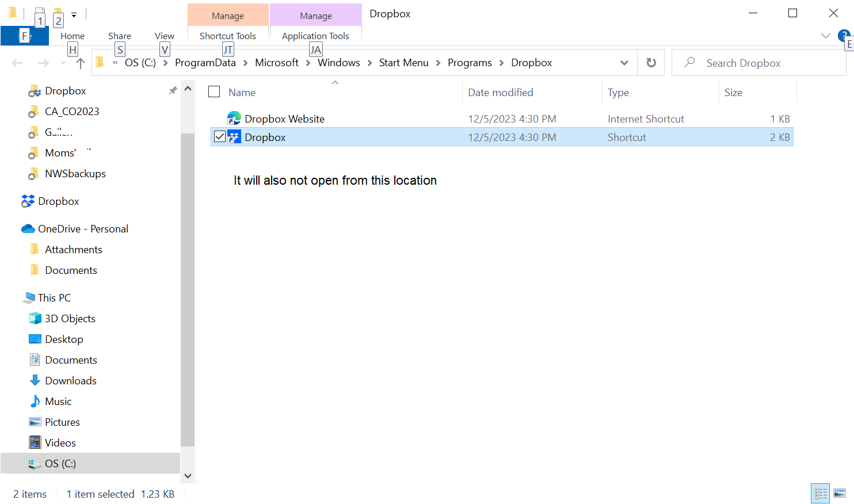Click the navigation pane scrollbar thumb

point(188,289)
